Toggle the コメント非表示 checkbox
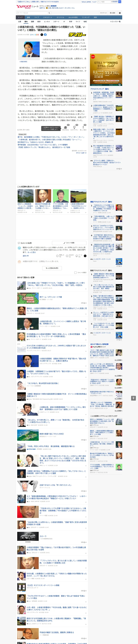The height and width of the screenshot is (644, 138). (x=75, y=273)
